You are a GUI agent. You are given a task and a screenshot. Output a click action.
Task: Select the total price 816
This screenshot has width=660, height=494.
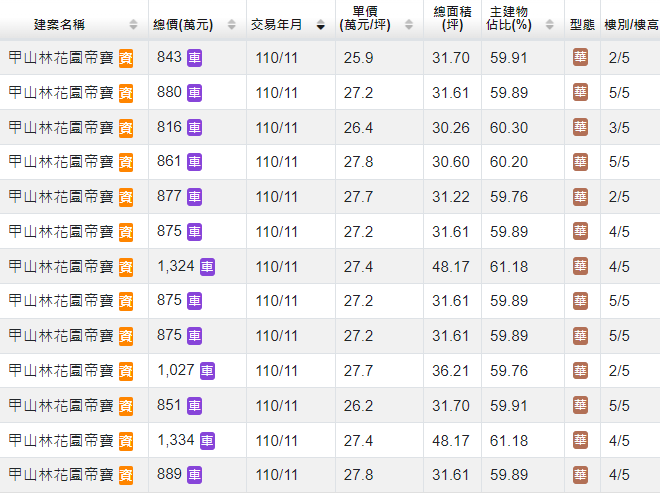coord(169,127)
